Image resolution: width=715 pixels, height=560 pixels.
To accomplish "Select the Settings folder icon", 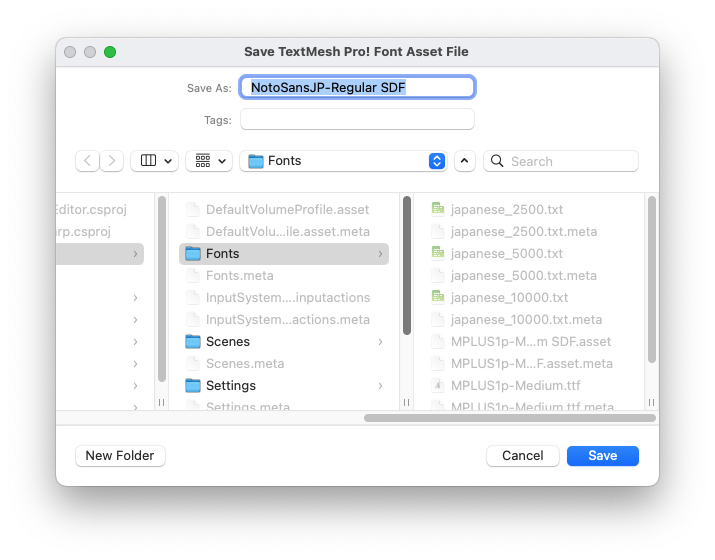I will coord(193,386).
